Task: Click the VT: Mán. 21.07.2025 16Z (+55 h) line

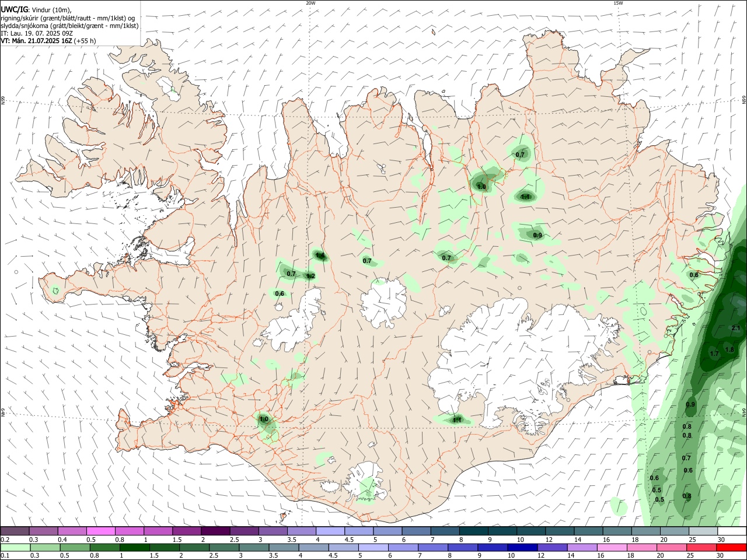Action: point(48,41)
